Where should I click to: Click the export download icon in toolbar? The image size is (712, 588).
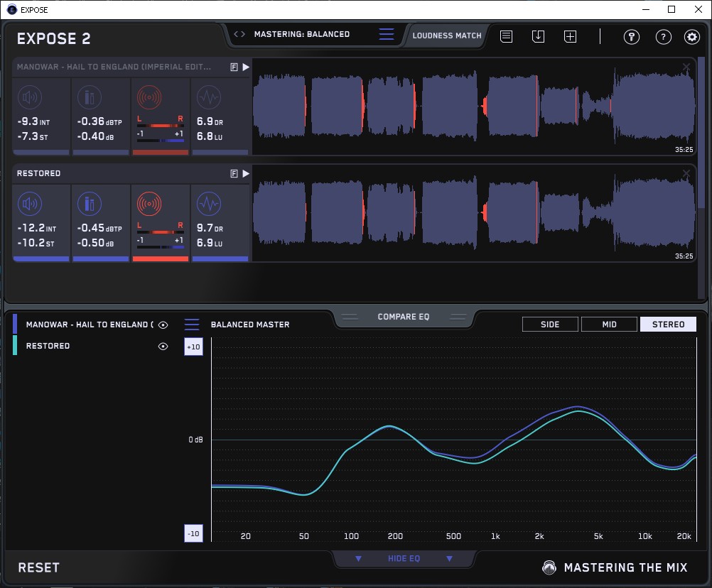pos(538,36)
